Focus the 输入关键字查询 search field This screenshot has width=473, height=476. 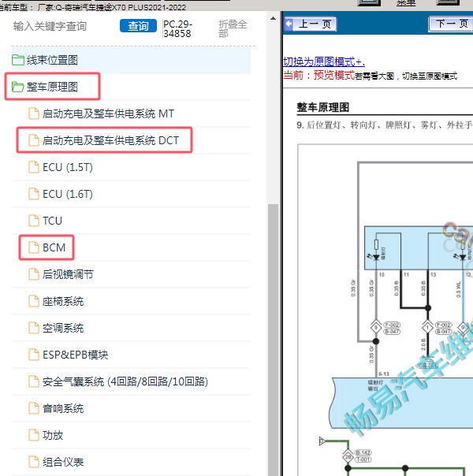(x=50, y=27)
